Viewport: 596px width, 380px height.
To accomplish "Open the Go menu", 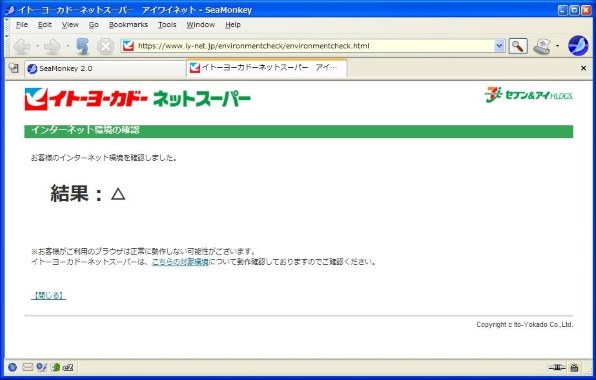I will pyautogui.click(x=94, y=25).
